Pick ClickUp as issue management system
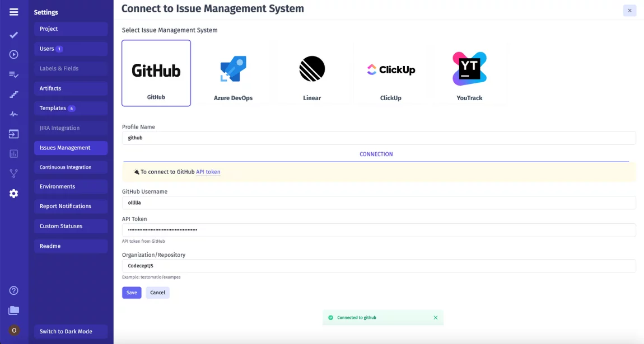644x344 pixels. point(390,73)
